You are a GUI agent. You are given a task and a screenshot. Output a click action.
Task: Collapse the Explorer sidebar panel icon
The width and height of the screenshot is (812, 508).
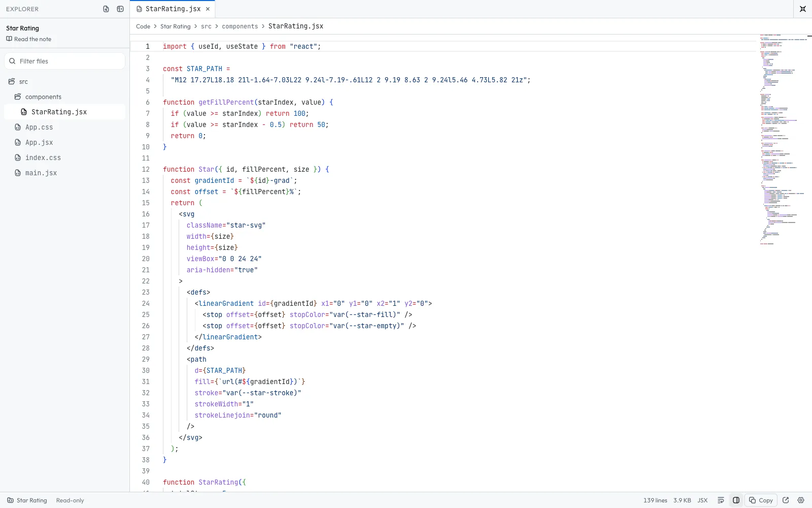(120, 9)
